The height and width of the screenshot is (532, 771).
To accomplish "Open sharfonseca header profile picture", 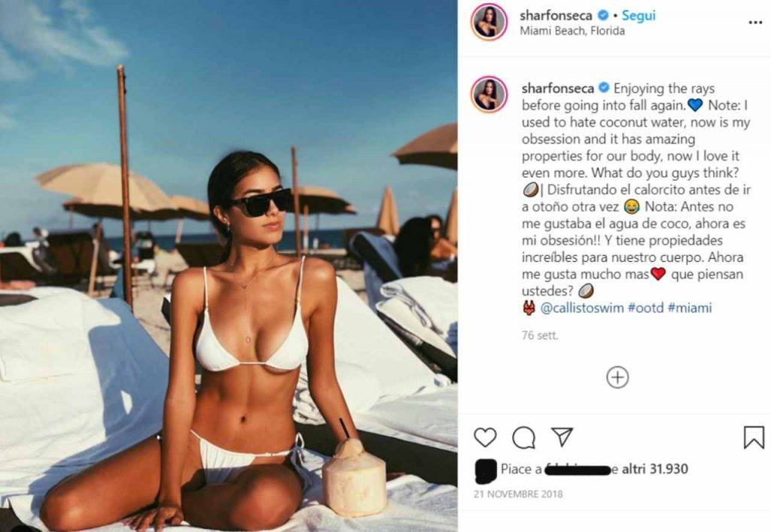I will pos(489,22).
